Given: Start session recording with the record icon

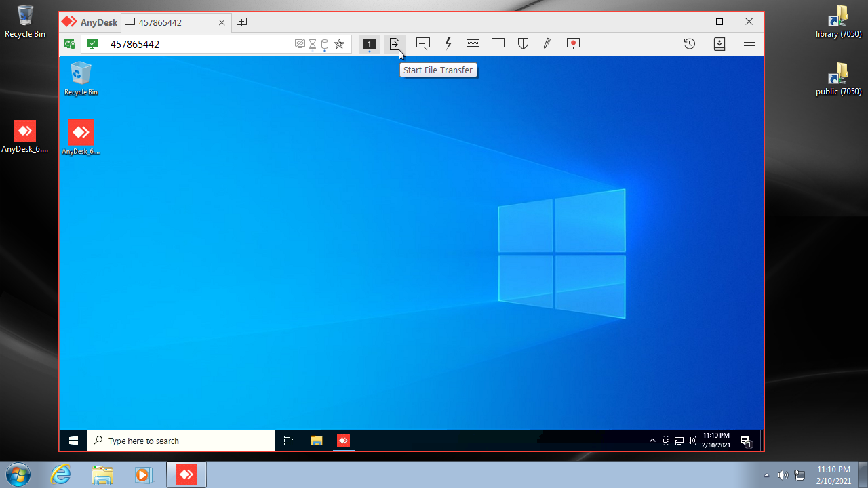Looking at the screenshot, I should click(x=573, y=44).
